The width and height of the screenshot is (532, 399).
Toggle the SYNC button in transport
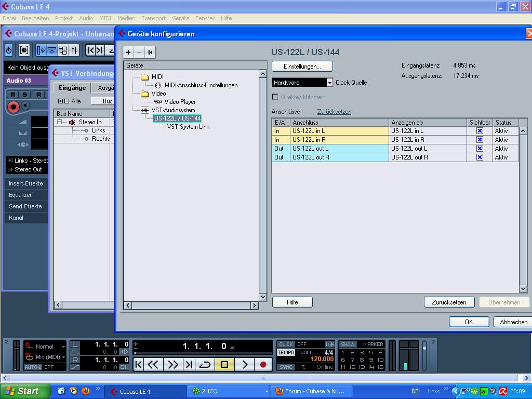tap(286, 367)
